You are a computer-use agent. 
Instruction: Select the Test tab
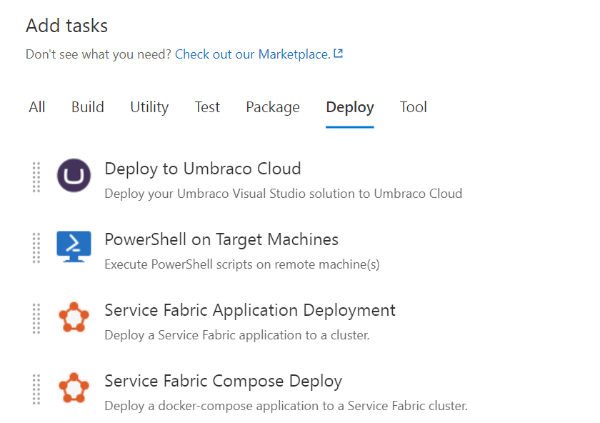tap(207, 107)
